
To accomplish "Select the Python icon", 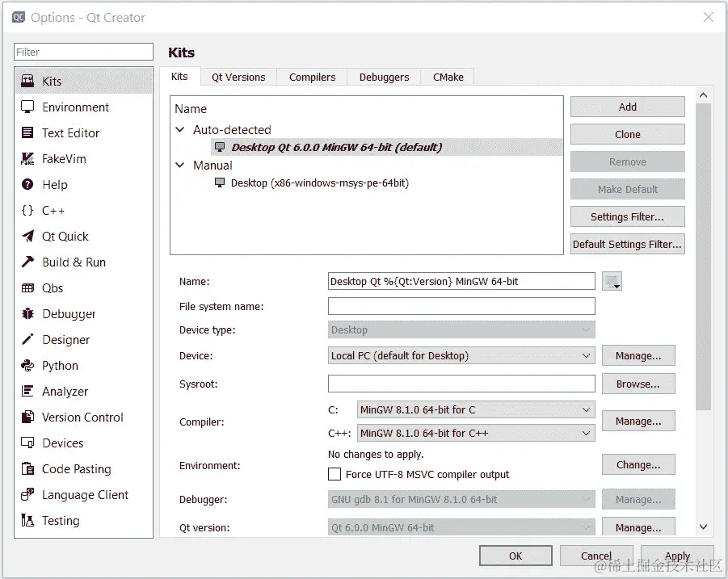I will click(x=27, y=366).
